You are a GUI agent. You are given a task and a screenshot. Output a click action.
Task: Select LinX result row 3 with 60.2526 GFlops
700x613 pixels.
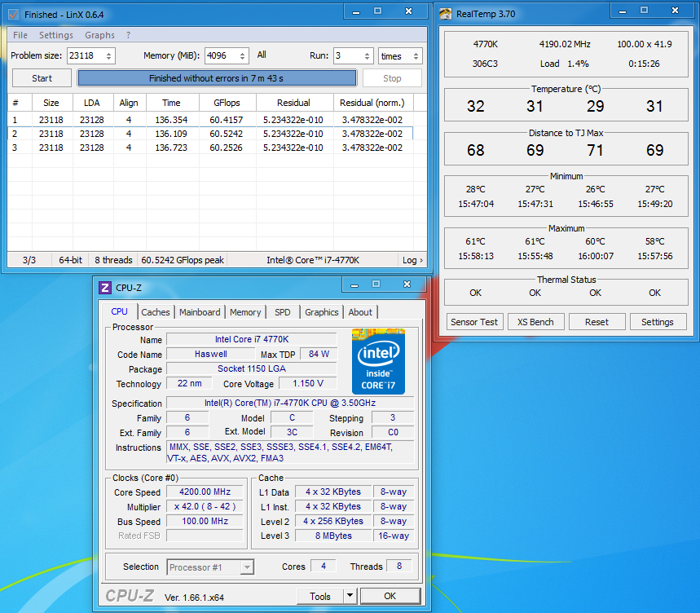point(210,148)
